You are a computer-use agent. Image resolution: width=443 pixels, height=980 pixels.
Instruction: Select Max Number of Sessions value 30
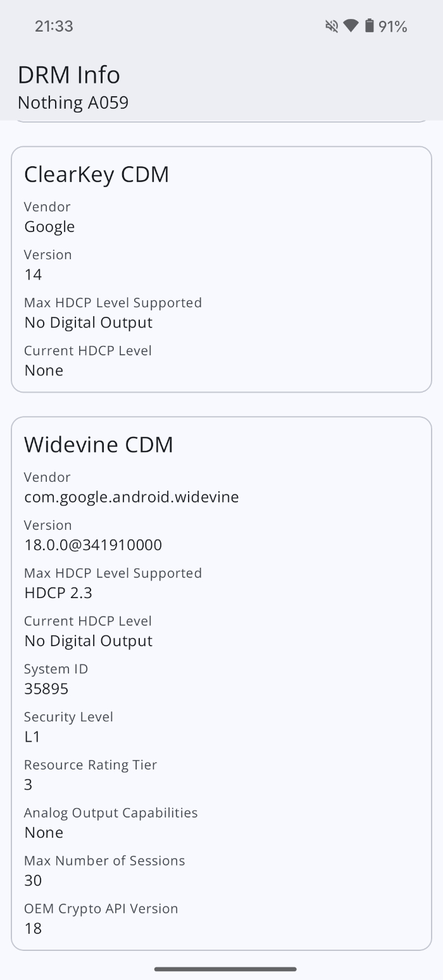(x=33, y=881)
